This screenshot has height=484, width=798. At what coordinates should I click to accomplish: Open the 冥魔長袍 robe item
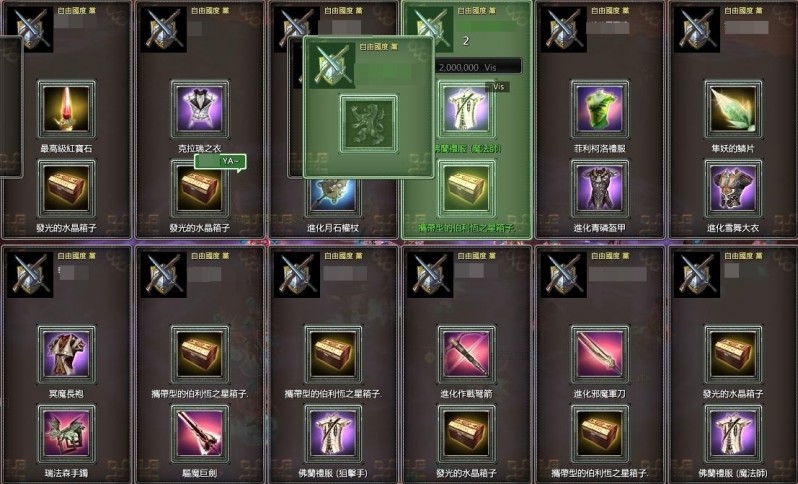point(66,354)
